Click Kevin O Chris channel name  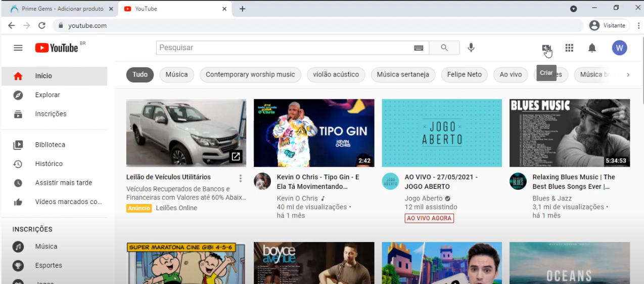click(297, 198)
